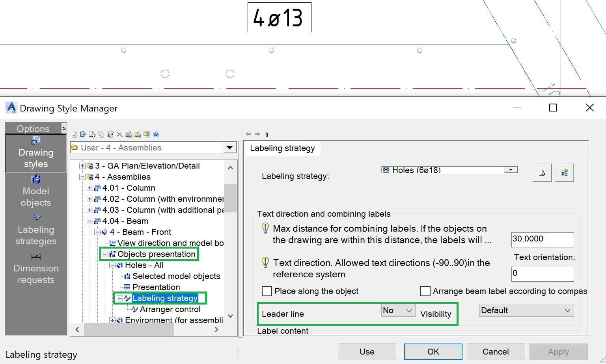Open the Options menu

(33, 128)
